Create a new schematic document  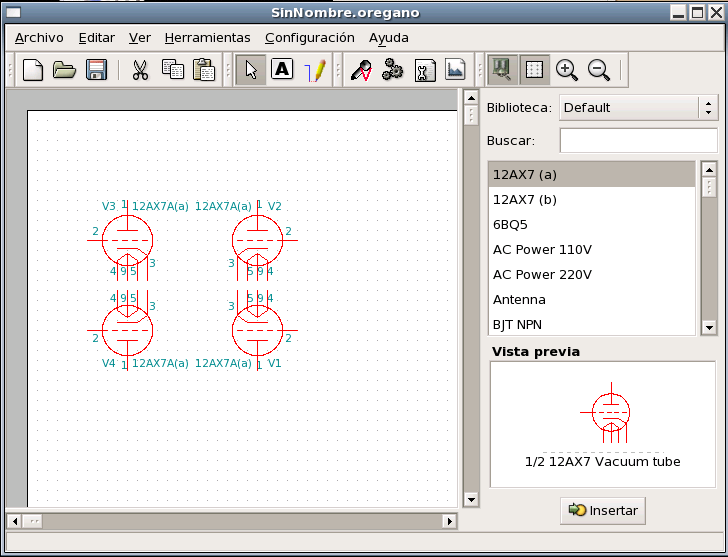pyautogui.click(x=33, y=70)
